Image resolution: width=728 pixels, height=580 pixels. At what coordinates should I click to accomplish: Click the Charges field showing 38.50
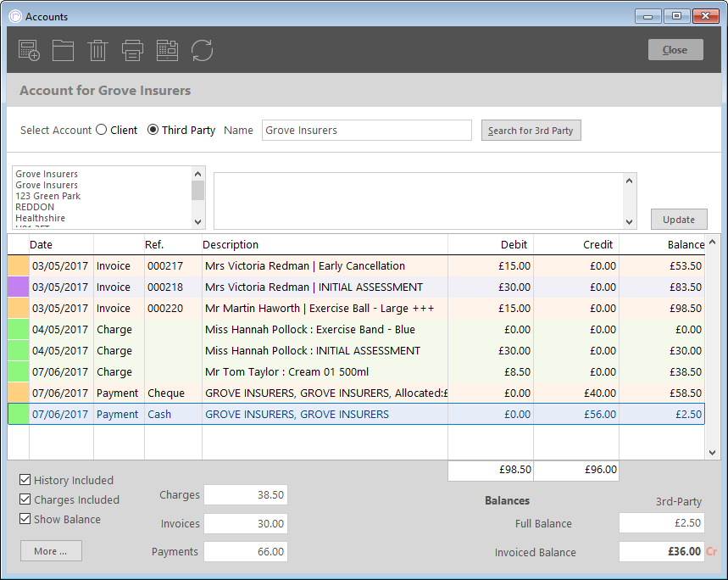pyautogui.click(x=246, y=494)
